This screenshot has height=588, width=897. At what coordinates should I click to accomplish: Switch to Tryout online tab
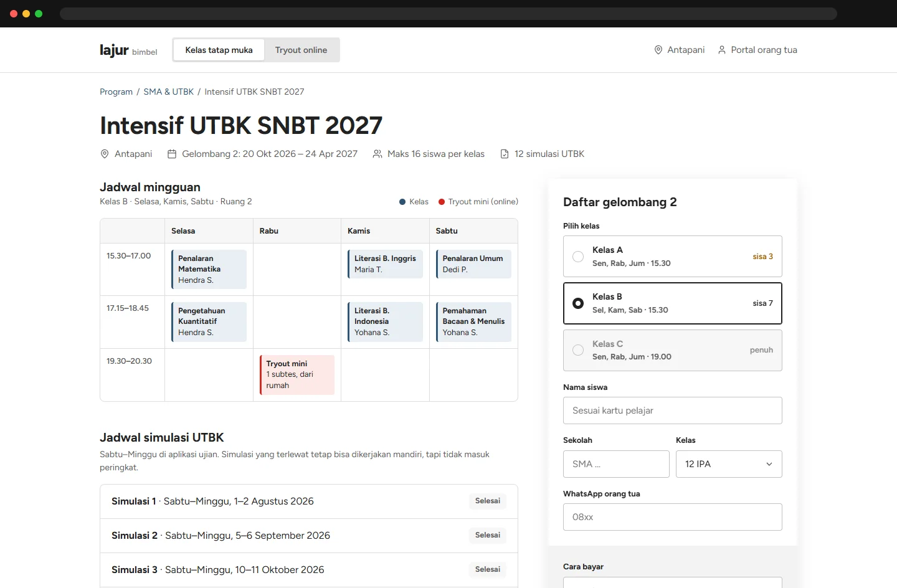[301, 50]
